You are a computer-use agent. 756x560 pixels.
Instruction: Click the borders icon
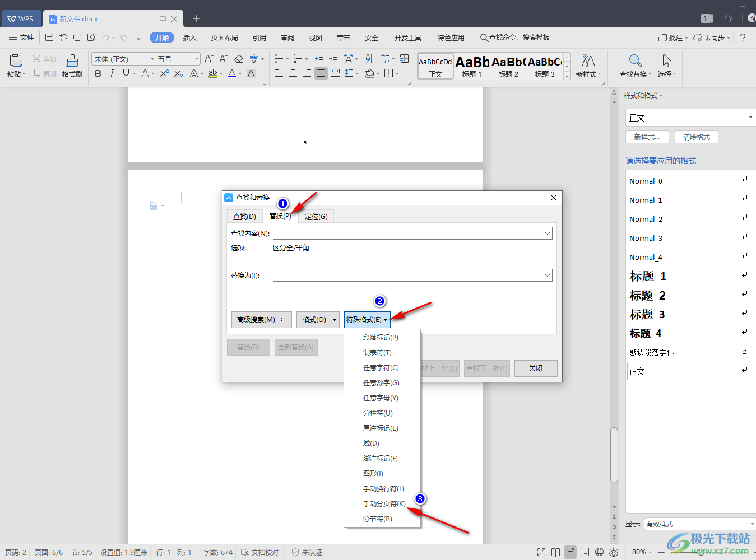point(389,73)
